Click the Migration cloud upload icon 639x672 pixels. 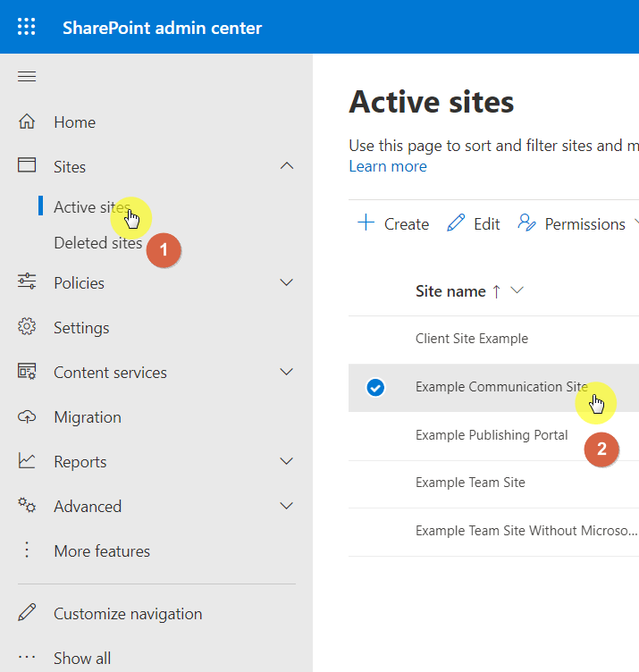click(x=27, y=416)
